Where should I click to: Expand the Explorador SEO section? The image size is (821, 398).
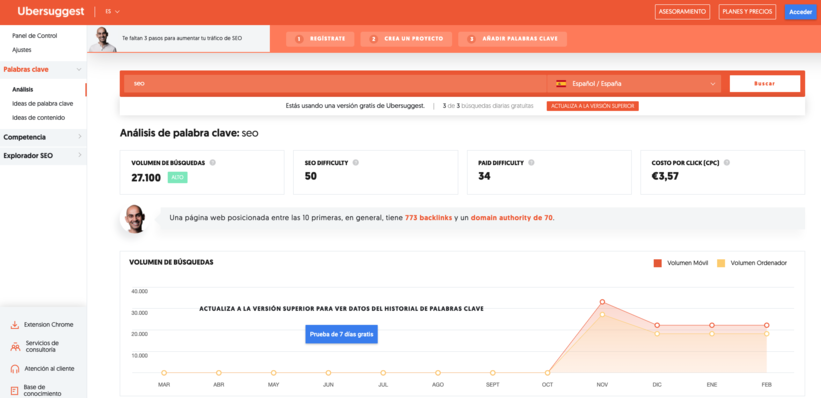[43, 156]
